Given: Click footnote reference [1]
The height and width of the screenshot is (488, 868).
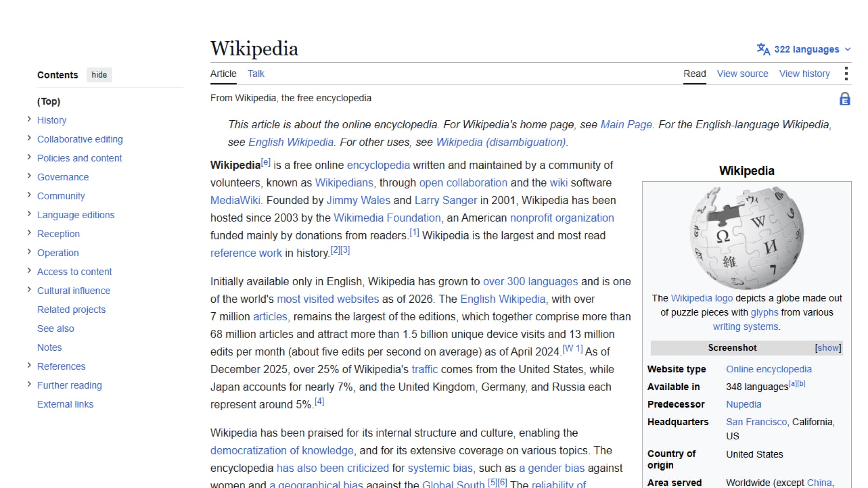Looking at the screenshot, I should [414, 233].
